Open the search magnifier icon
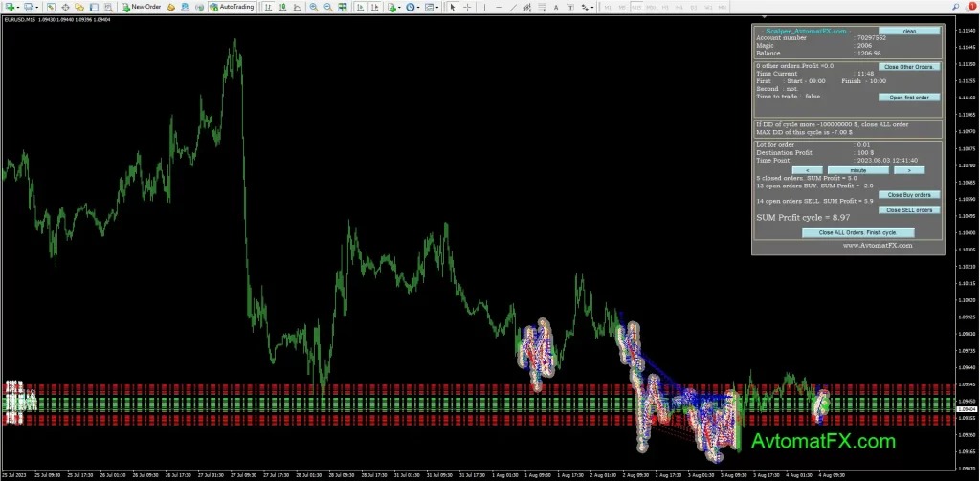Viewport: 980px width, 481px height. click(956, 7)
